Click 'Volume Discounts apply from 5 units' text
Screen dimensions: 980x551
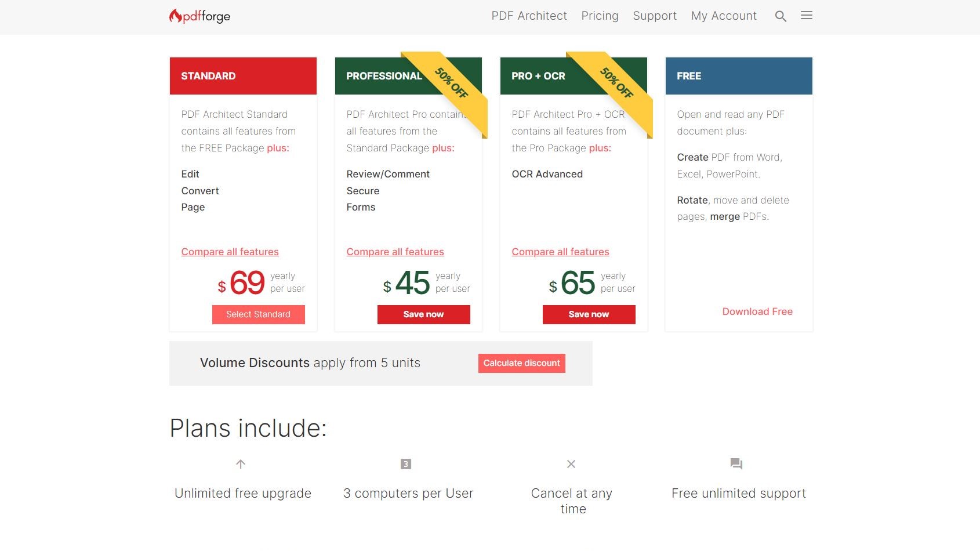[x=310, y=363]
